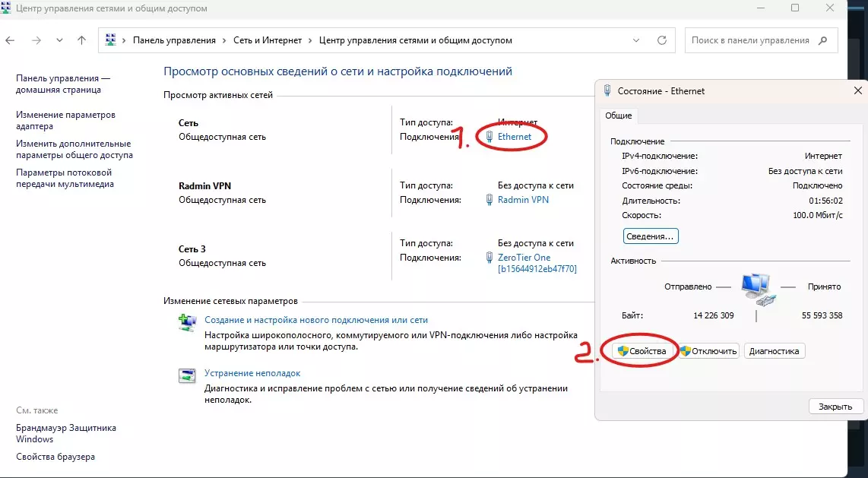This screenshot has height=478, width=868.
Task: Open the Ethernet connection link
Action: pos(515,137)
